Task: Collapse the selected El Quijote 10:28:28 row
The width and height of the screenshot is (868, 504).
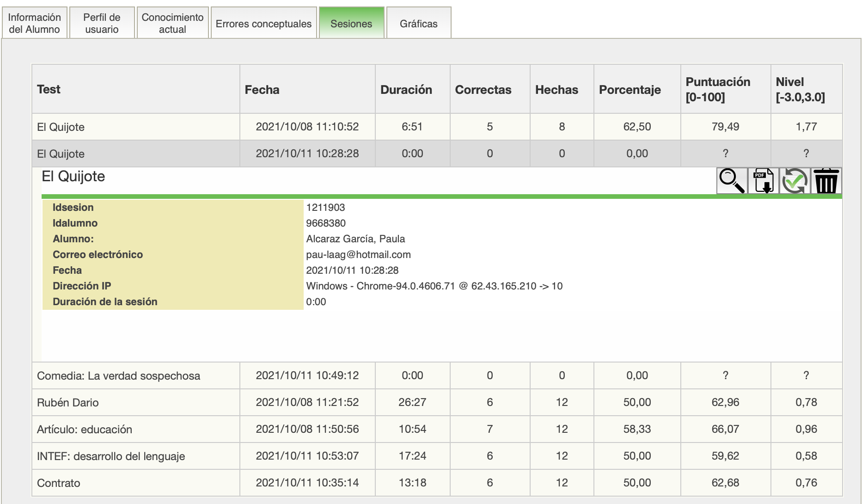Action: point(135,154)
